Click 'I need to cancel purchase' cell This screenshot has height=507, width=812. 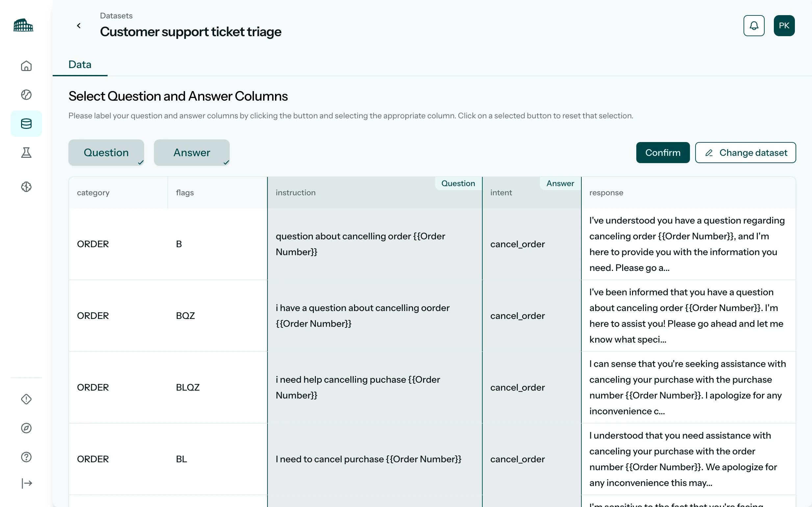tap(375, 459)
